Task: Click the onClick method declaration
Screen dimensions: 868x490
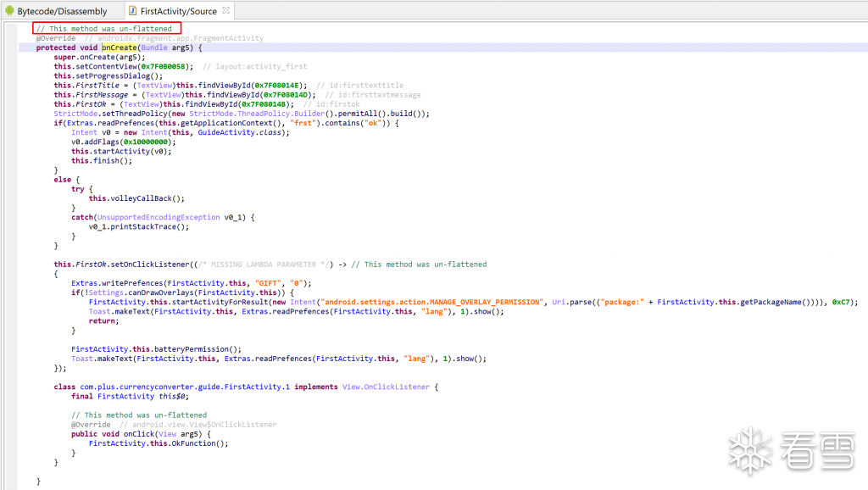Action: pos(139,433)
